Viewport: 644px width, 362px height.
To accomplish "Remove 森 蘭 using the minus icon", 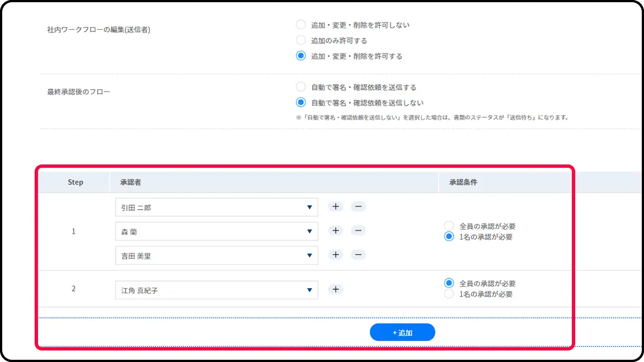I will coord(358,231).
